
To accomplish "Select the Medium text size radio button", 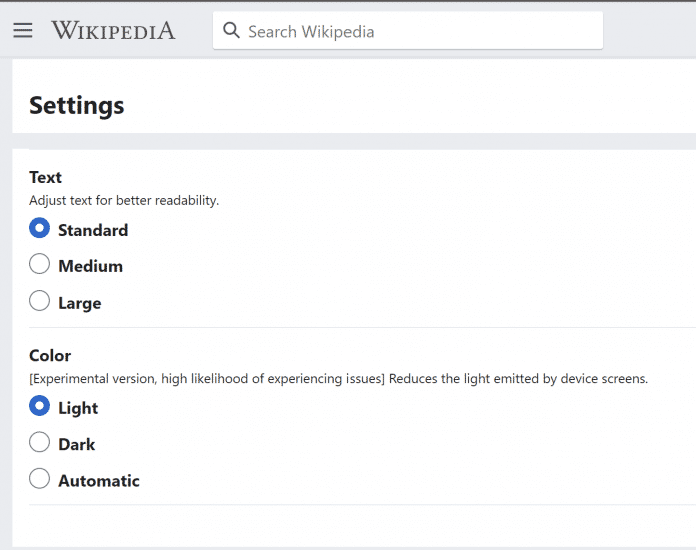I will tap(40, 264).
